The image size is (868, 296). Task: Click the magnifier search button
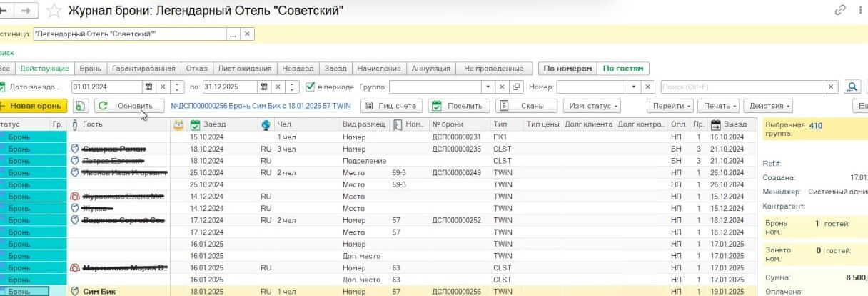pos(852,87)
